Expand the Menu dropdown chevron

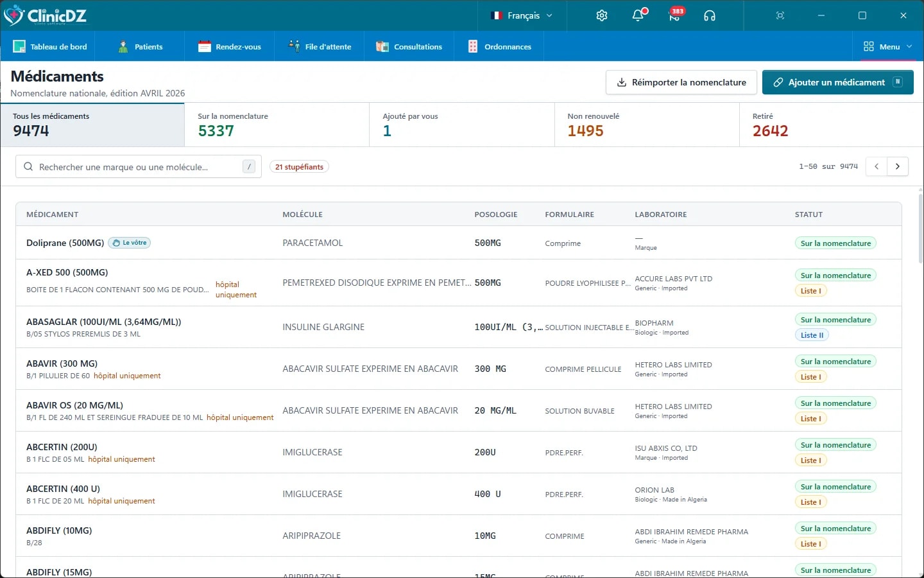909,46
